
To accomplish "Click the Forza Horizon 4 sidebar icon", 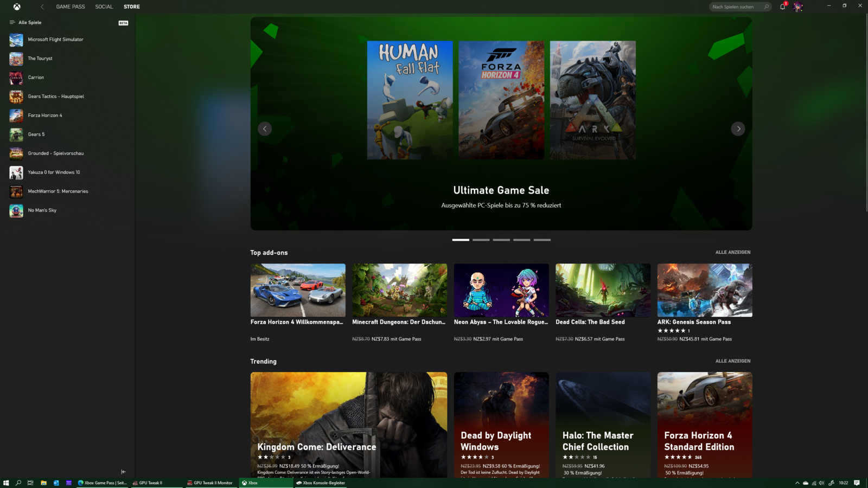I will [16, 115].
